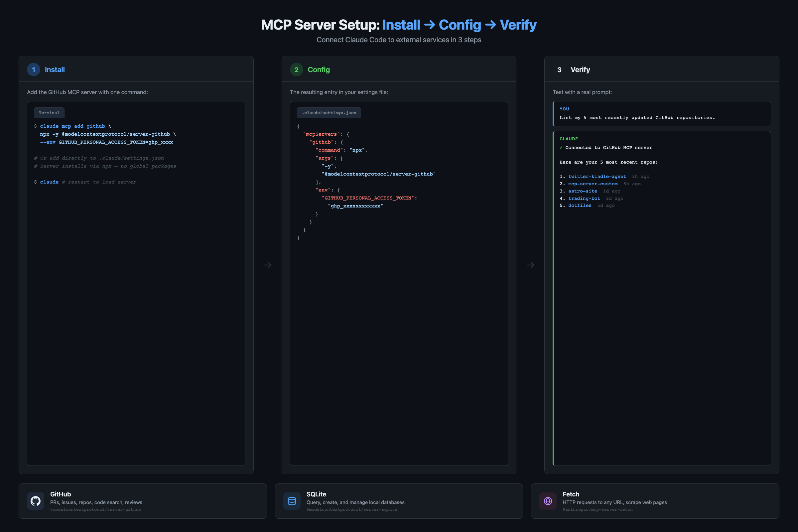Click the "@modelcontextprotocol/server-github" JSON string
798x532 pixels.
379,174
